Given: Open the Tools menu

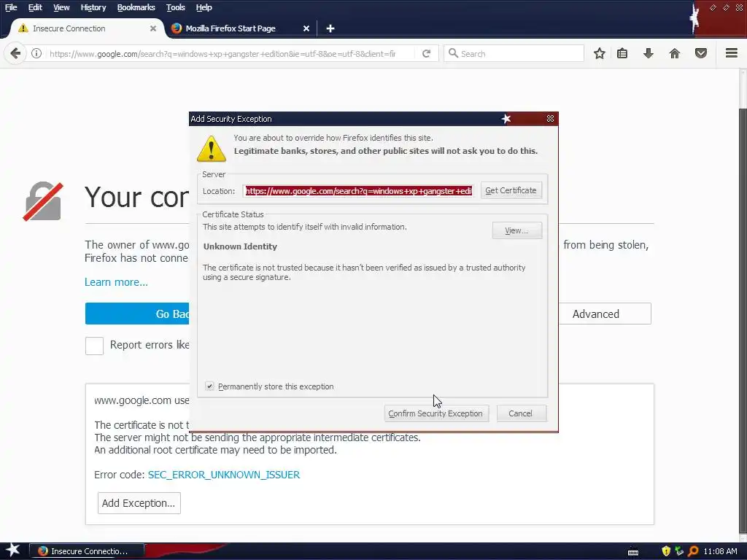Looking at the screenshot, I should pos(176,7).
